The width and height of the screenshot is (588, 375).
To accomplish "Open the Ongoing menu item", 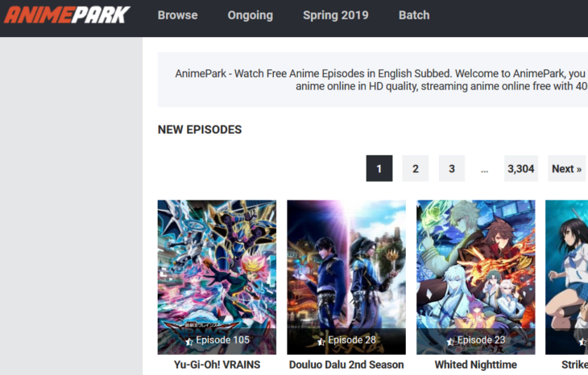I will [x=251, y=15].
